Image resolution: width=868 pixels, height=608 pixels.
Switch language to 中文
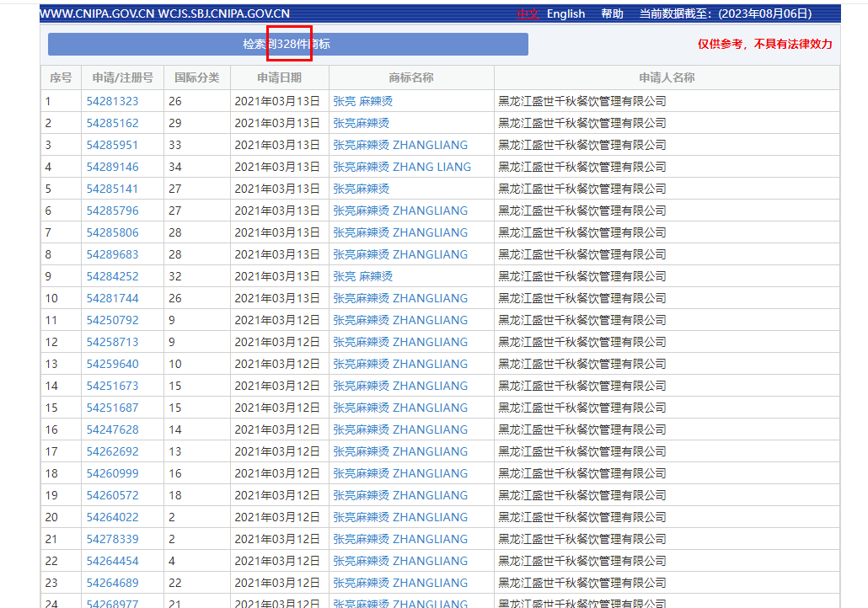point(528,13)
